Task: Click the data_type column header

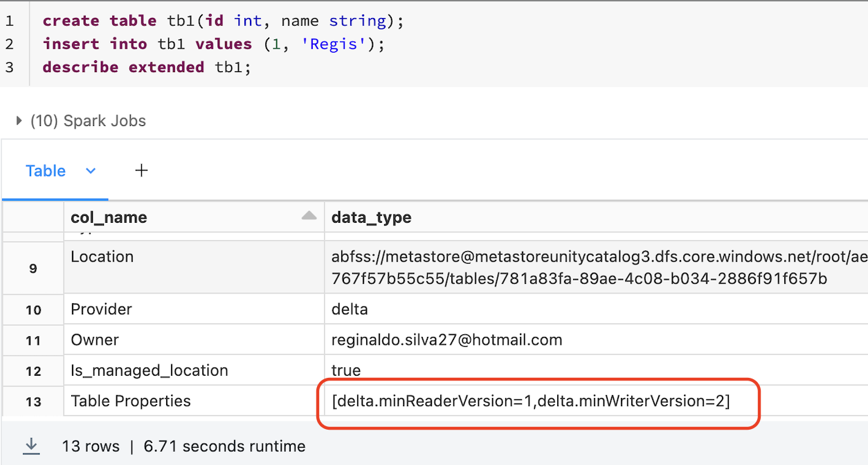Action: coord(596,217)
